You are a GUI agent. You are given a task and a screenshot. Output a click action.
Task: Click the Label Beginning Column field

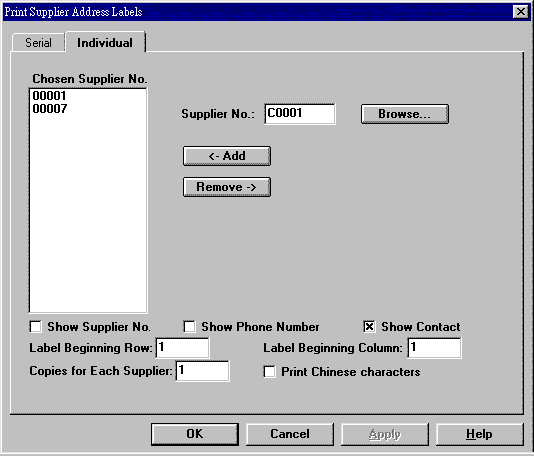[x=435, y=348]
